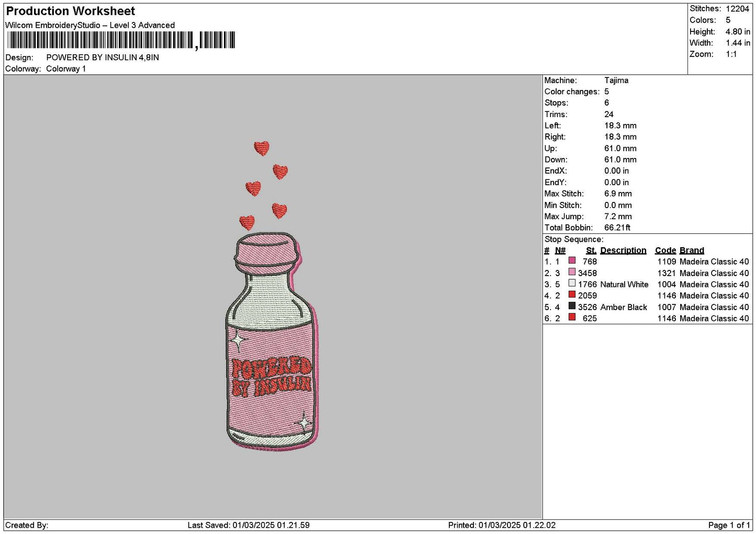
Task: Click the barcode under the worksheet title
Action: click(121, 40)
